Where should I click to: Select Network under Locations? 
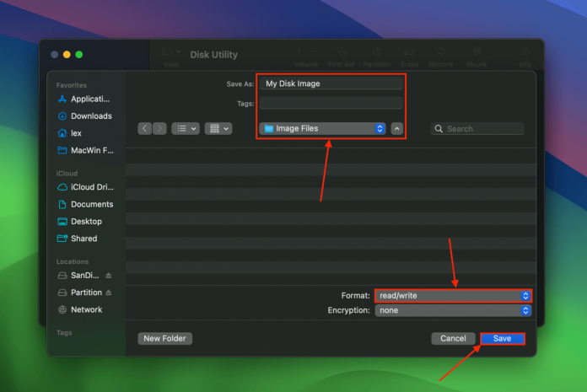coord(86,309)
